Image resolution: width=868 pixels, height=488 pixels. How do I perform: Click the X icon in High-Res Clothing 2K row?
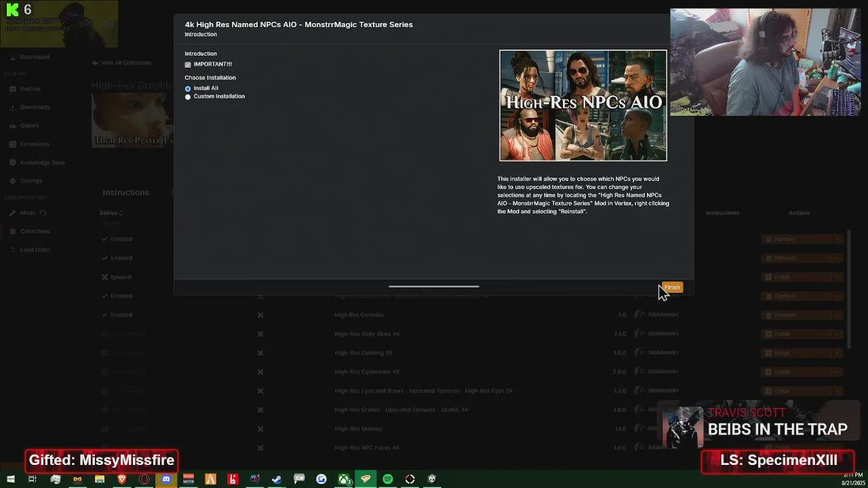click(x=260, y=352)
